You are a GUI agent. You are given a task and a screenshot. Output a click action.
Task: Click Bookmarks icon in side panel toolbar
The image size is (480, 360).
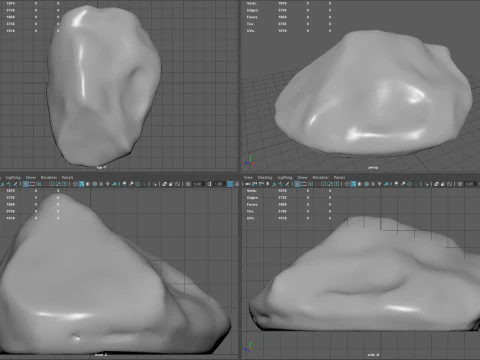267,184
